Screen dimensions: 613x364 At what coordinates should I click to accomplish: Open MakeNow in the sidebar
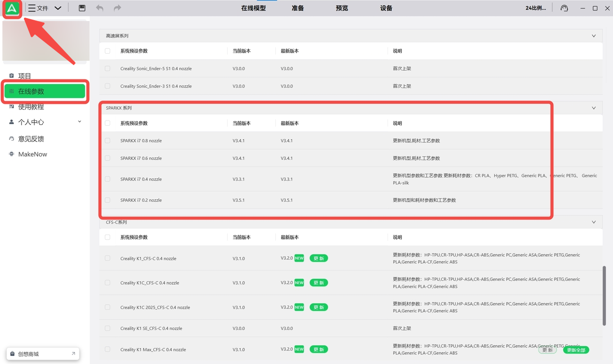tap(32, 154)
